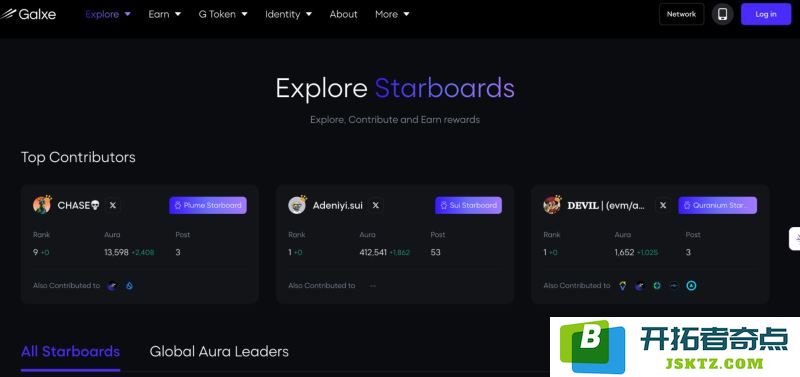This screenshot has width=800, height=377.
Task: Open the mobile app phone icon
Action: [722, 14]
